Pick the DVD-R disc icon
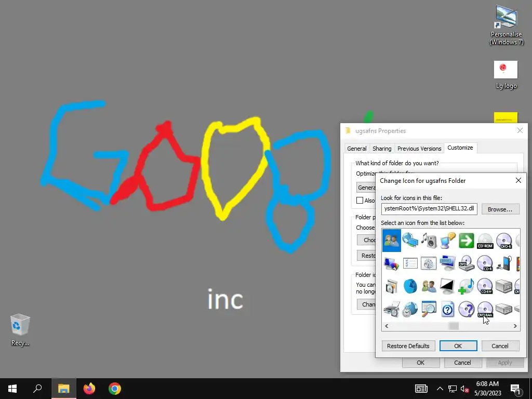 [504, 241]
